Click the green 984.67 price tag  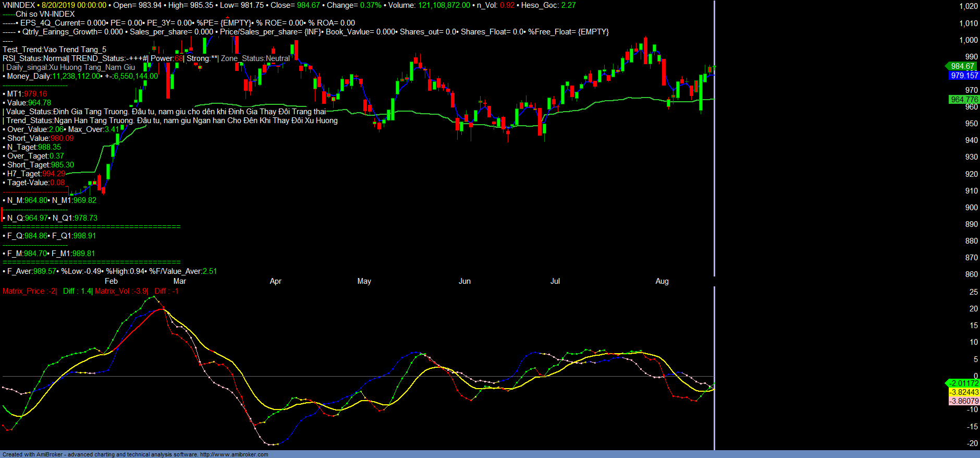pos(962,66)
